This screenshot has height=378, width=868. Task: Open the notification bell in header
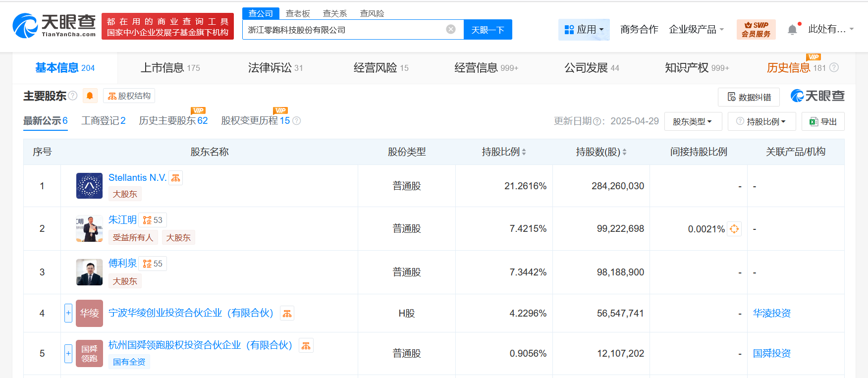[792, 30]
